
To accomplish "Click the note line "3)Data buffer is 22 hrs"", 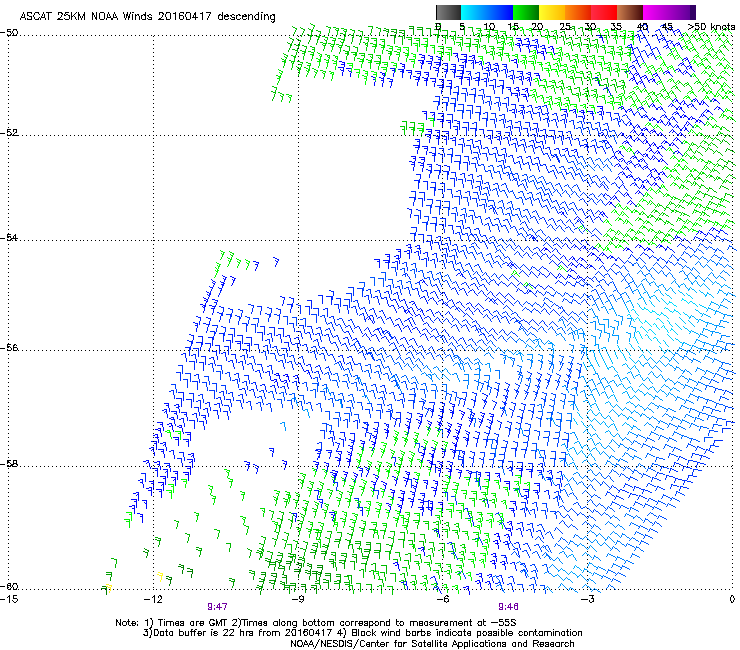I will (362, 633).
